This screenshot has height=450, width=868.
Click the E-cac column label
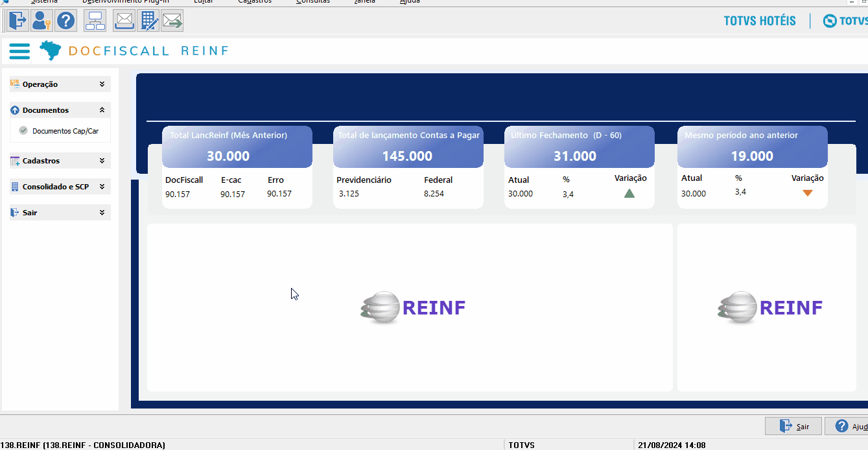click(231, 180)
